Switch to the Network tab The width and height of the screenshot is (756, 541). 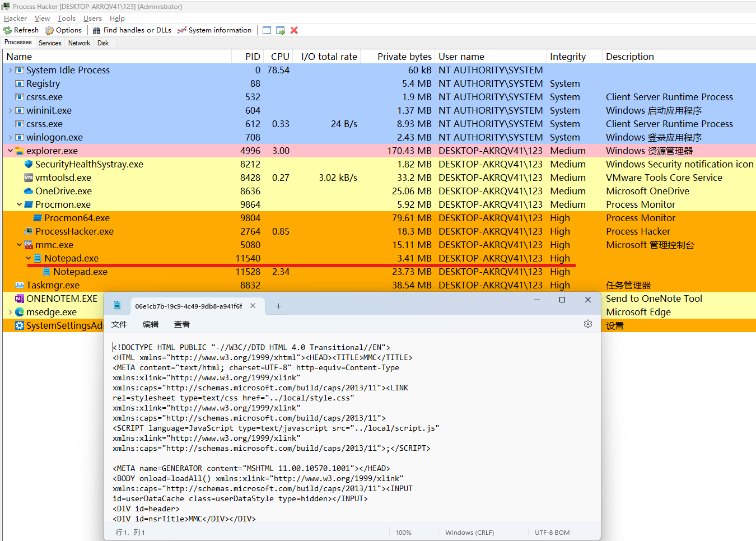click(79, 43)
